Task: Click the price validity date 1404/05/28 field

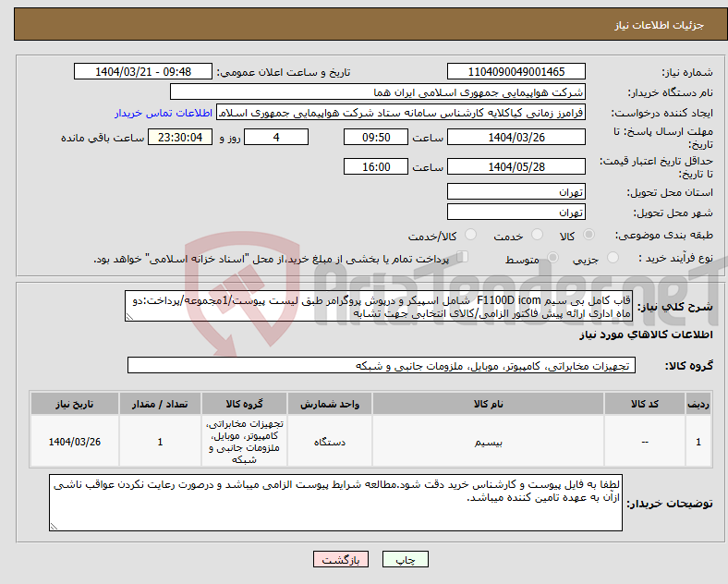Action: click(516, 166)
